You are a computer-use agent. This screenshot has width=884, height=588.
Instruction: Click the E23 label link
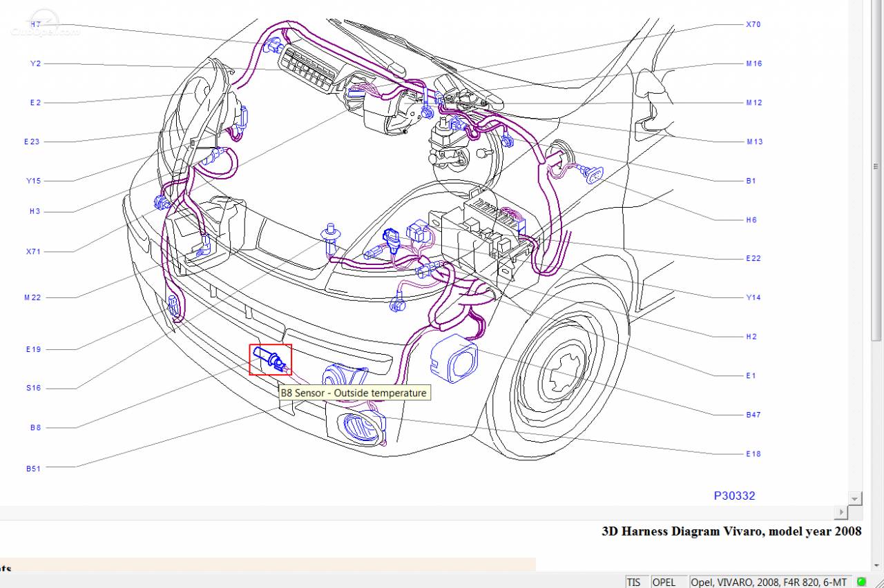tap(32, 141)
